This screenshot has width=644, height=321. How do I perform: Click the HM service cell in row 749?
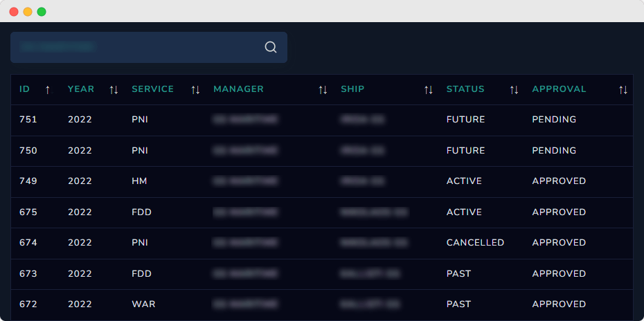[x=139, y=181]
